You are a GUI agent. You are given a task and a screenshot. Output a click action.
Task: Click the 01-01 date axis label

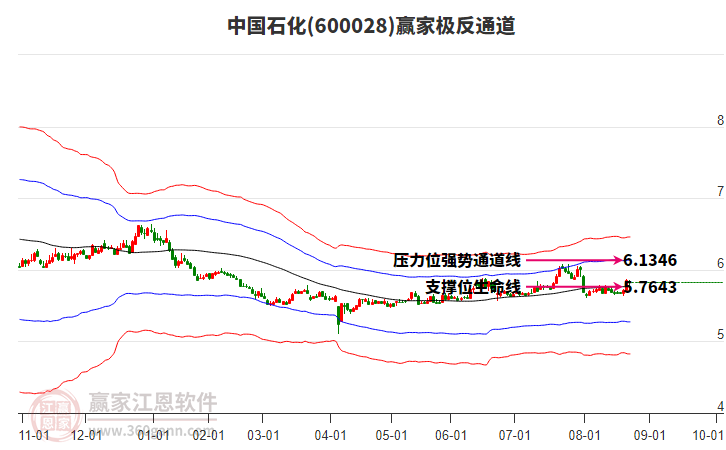point(153,436)
